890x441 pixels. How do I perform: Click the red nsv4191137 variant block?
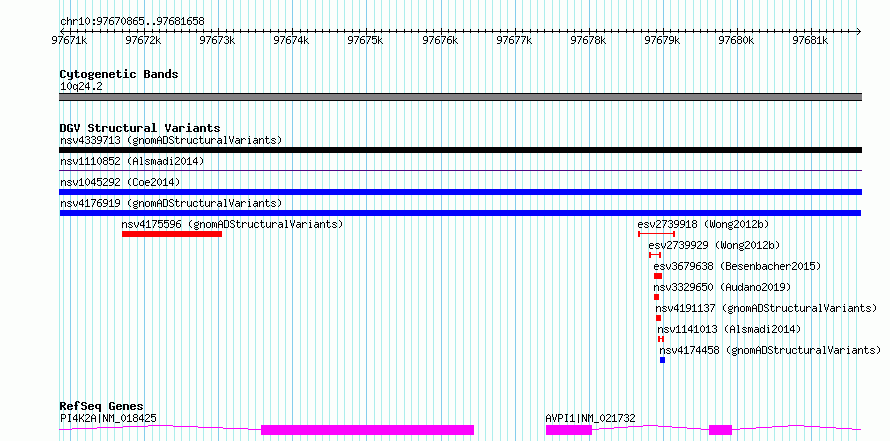point(658,318)
